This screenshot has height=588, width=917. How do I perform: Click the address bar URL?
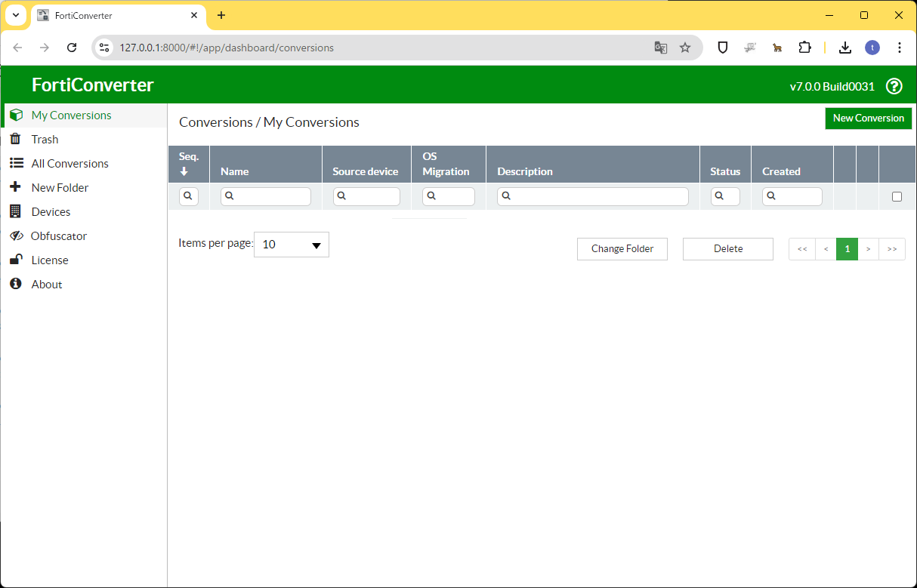click(227, 48)
